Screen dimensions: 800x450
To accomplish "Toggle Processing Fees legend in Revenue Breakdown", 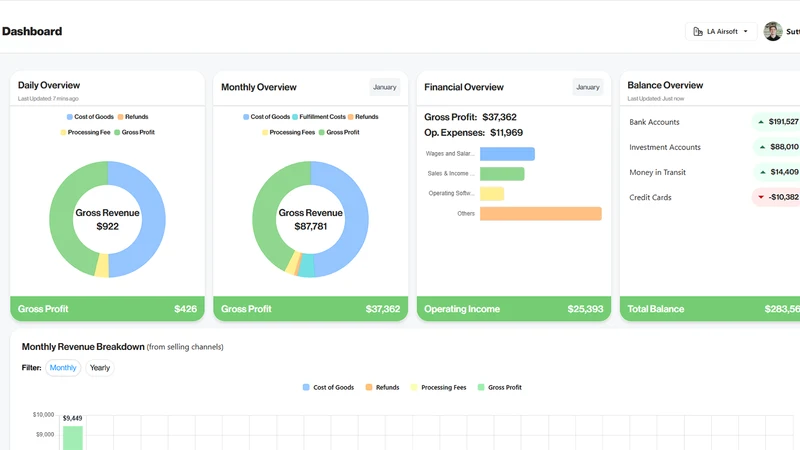I will coord(438,387).
